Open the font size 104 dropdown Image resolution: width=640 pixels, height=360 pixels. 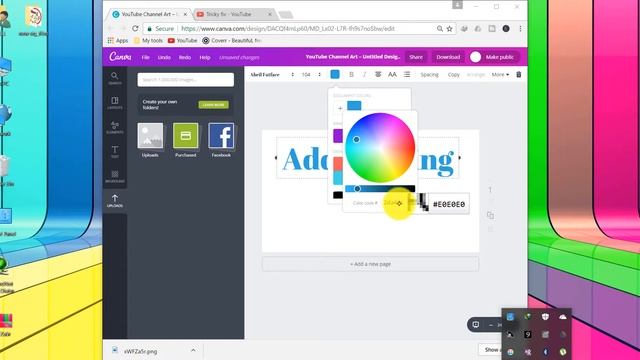coord(311,75)
